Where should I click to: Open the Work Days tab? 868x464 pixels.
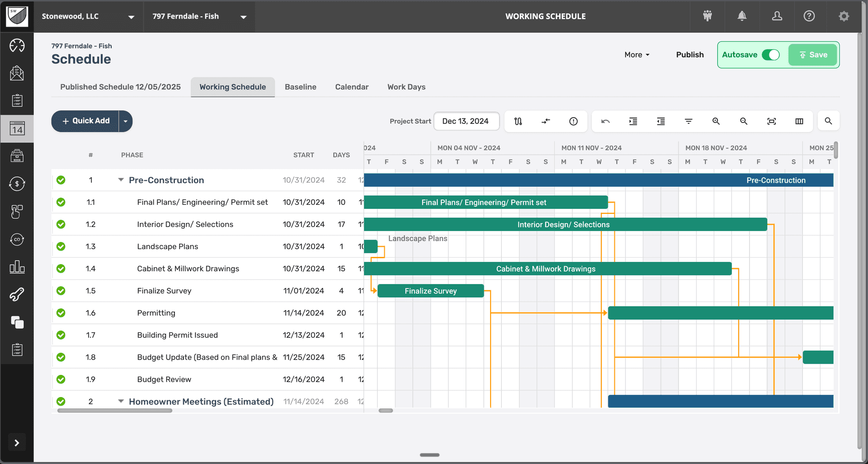tap(406, 87)
